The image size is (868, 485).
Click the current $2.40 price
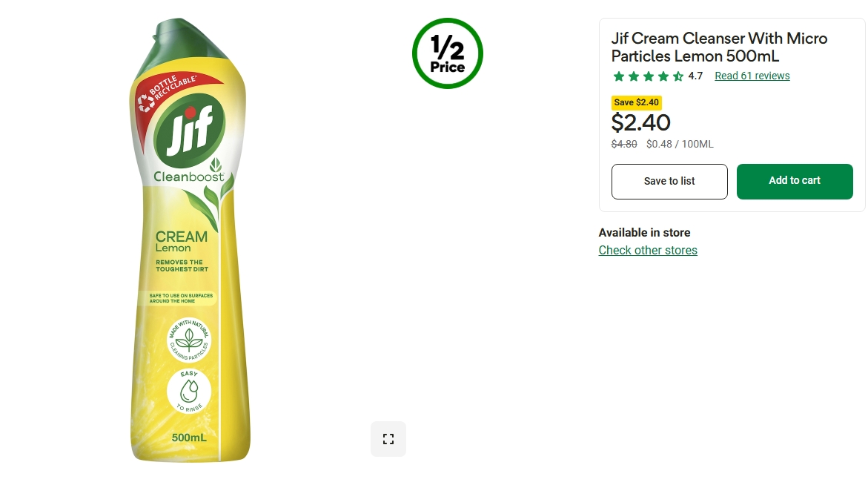(640, 122)
